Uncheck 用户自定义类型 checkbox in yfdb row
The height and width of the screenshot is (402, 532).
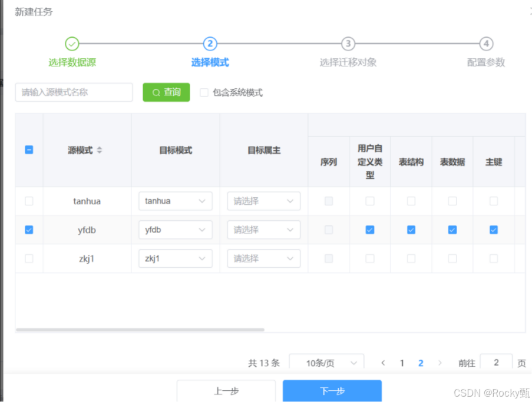click(x=370, y=230)
